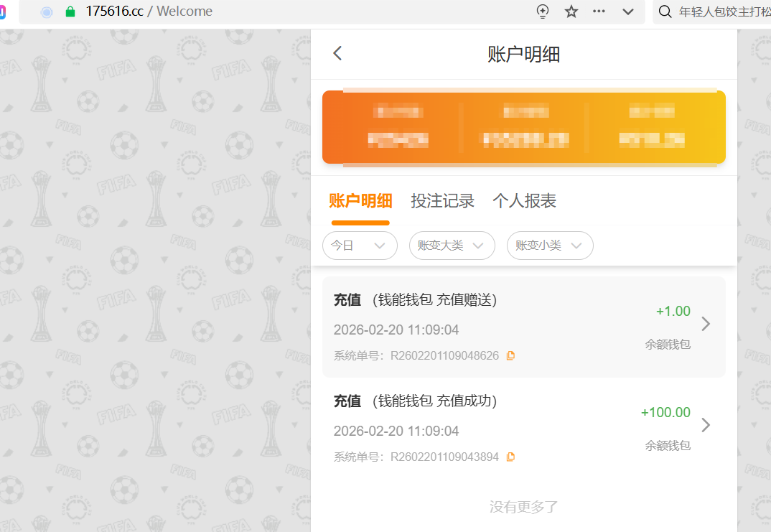Click the back arrow in account details header

pyautogui.click(x=337, y=53)
